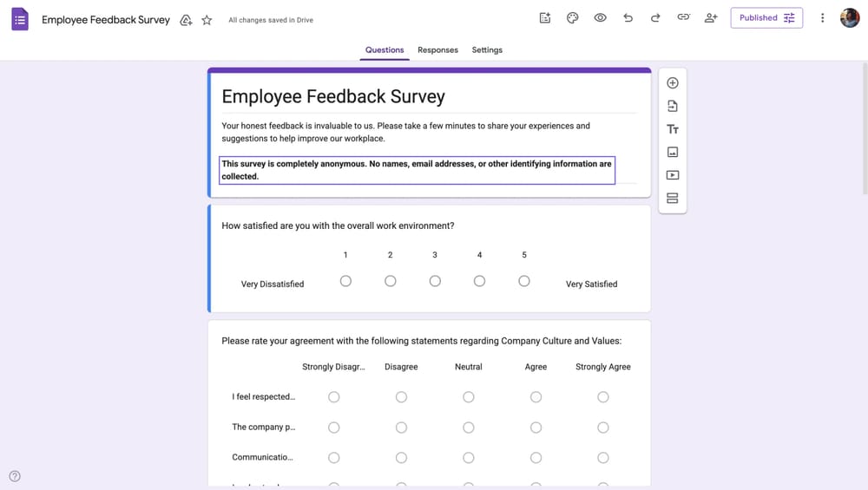Viewport: 868px width, 490px height.
Task: Click the Add question plus icon
Action: (673, 83)
